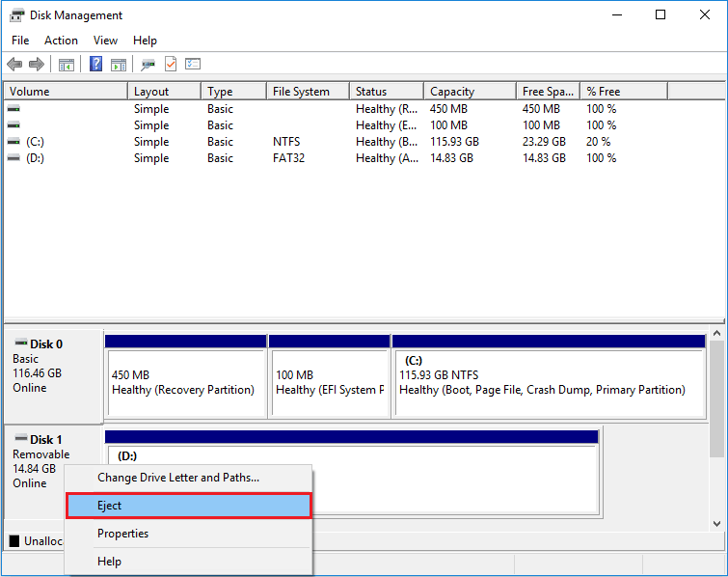Select the 100 MB EFI System partition block
The image size is (728, 577).
pos(330,376)
